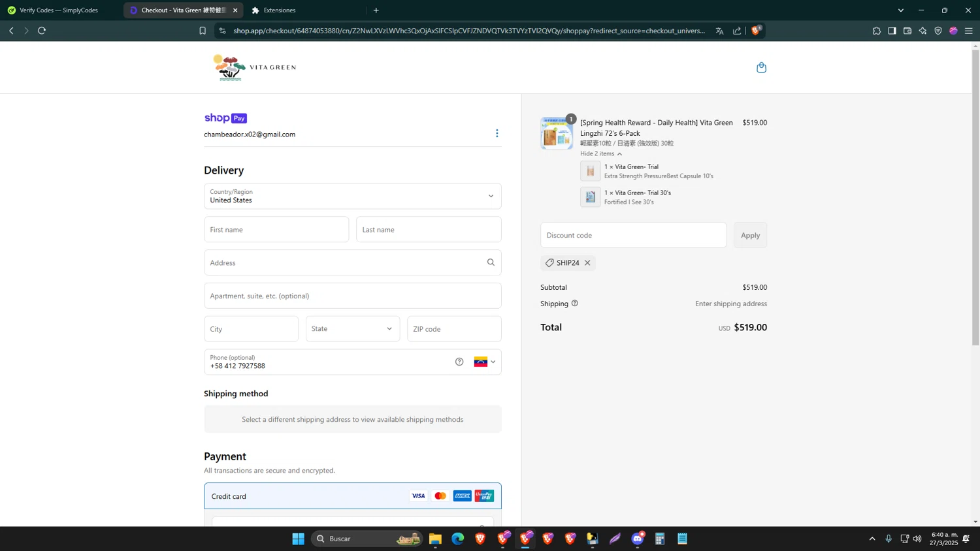Viewport: 980px width, 551px height.
Task: Open the Shop Pay account options menu
Action: [497, 133]
